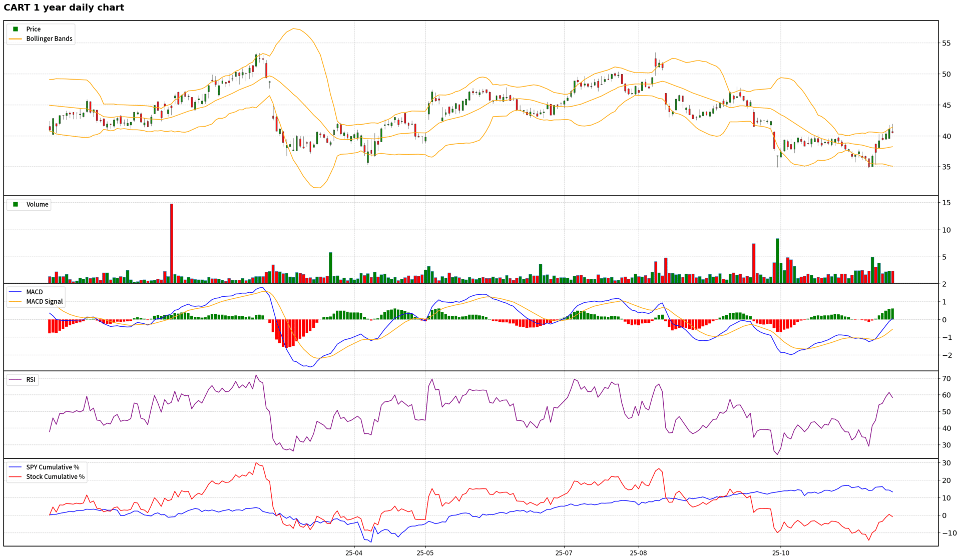The image size is (961, 560).
Task: Click the 55 price axis tick label
Action: click(946, 43)
